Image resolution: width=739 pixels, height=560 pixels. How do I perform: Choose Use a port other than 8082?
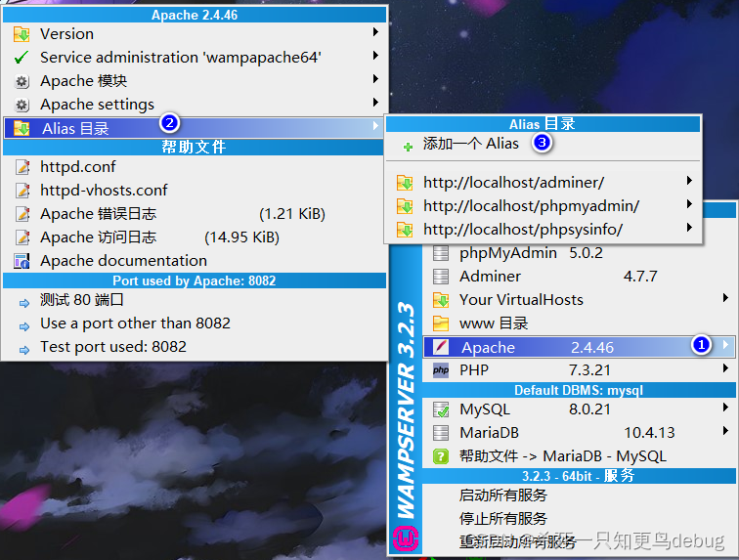(x=195, y=323)
